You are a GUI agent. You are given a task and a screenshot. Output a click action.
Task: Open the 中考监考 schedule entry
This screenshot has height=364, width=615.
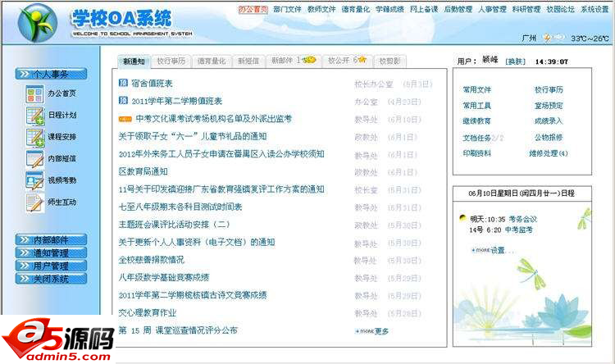click(518, 230)
